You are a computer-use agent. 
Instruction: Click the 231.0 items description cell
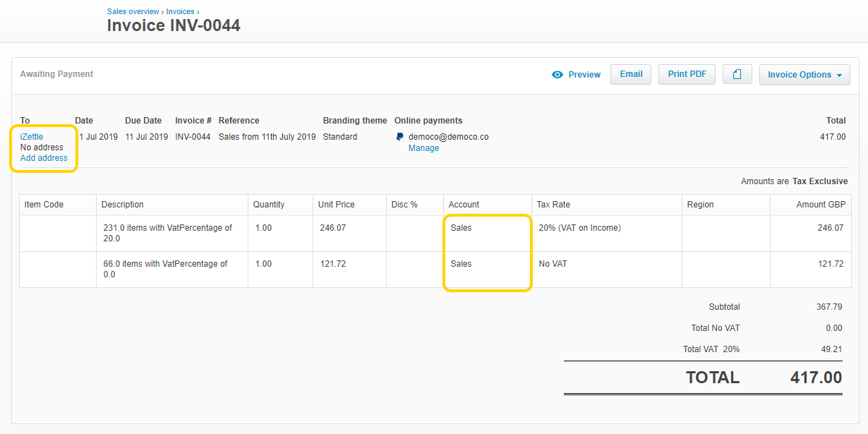point(167,233)
